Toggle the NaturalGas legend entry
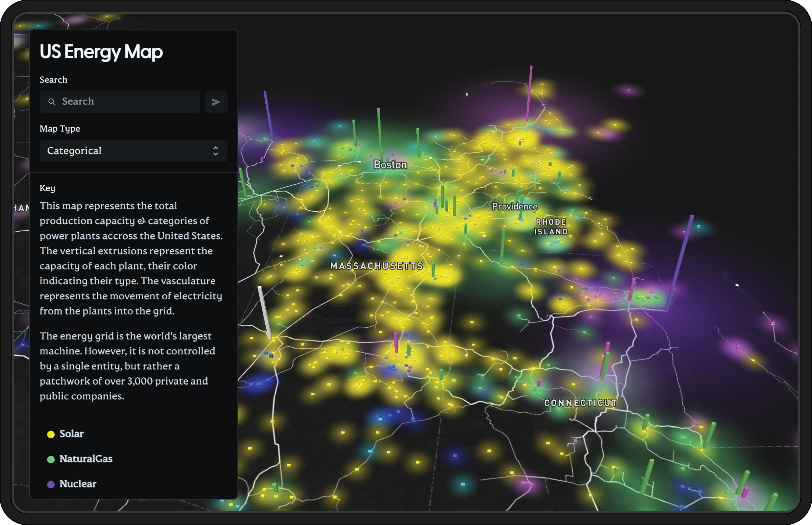The image size is (812, 525). pyautogui.click(x=86, y=459)
